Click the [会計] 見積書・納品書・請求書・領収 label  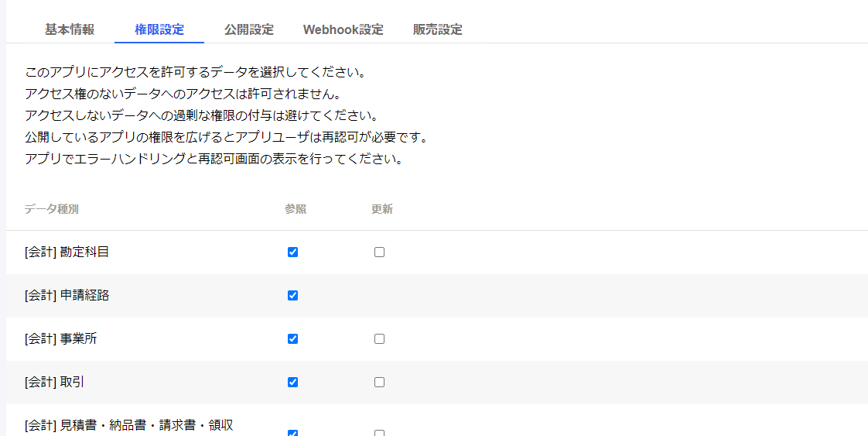click(129, 425)
